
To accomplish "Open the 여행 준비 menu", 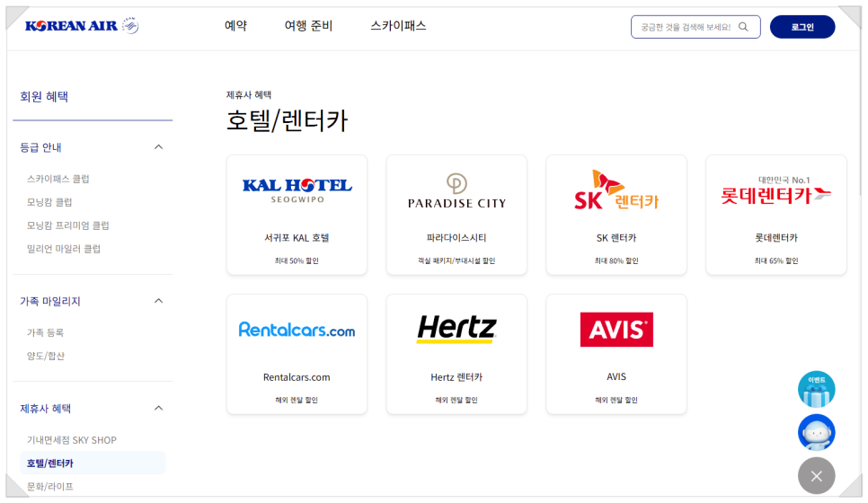I will (x=308, y=25).
